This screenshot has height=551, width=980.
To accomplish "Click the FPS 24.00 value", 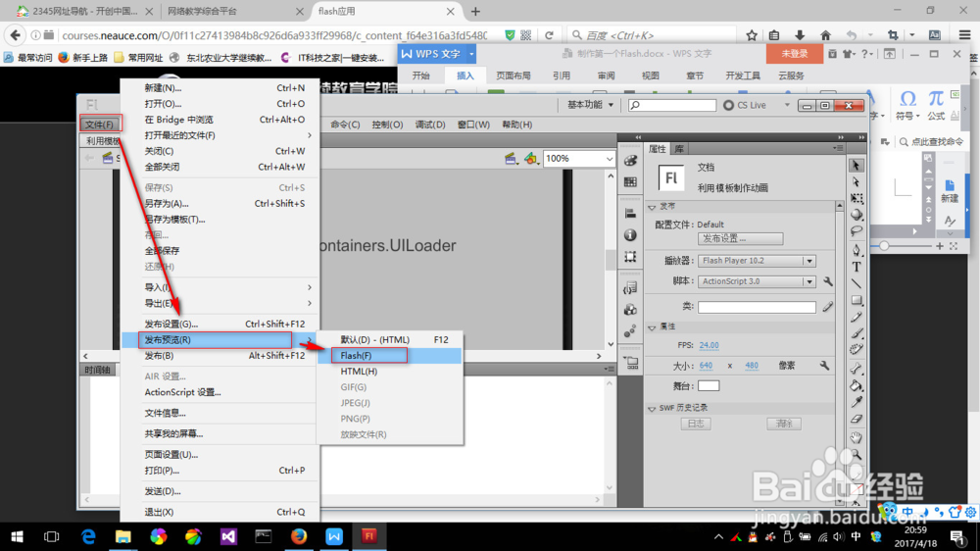I will click(709, 345).
